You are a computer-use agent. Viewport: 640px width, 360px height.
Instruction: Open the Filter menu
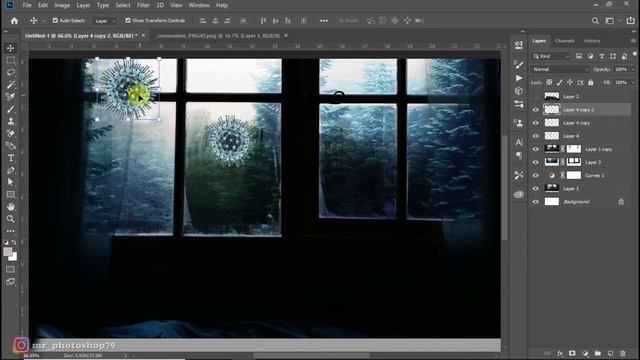143,5
